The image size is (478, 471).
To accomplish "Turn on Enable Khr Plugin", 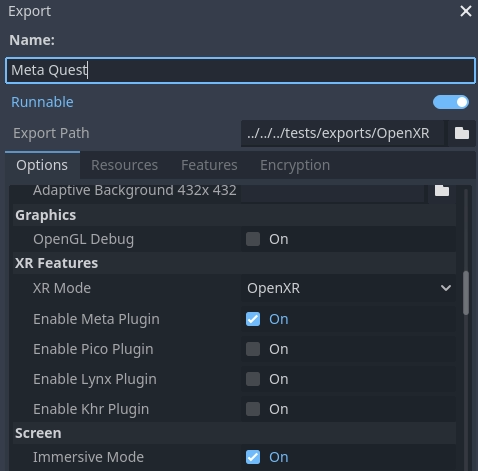I will point(253,409).
